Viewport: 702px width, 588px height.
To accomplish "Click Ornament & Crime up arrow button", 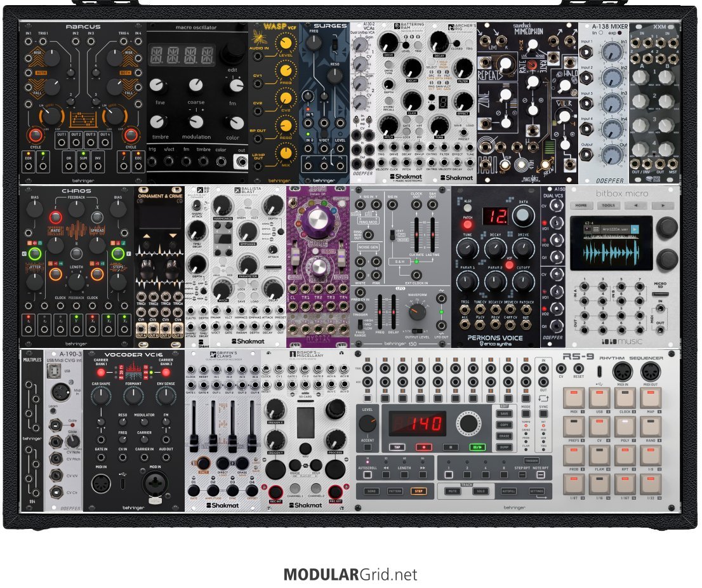I will coord(147,236).
